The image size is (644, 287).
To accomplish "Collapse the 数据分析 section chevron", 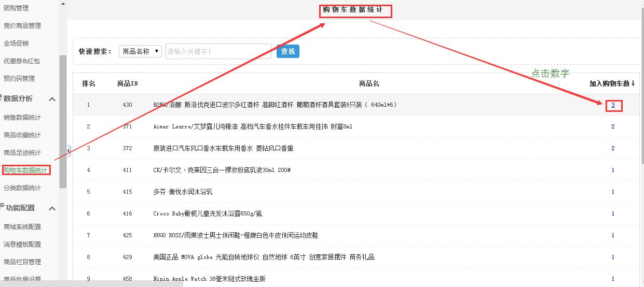I will pos(52,99).
